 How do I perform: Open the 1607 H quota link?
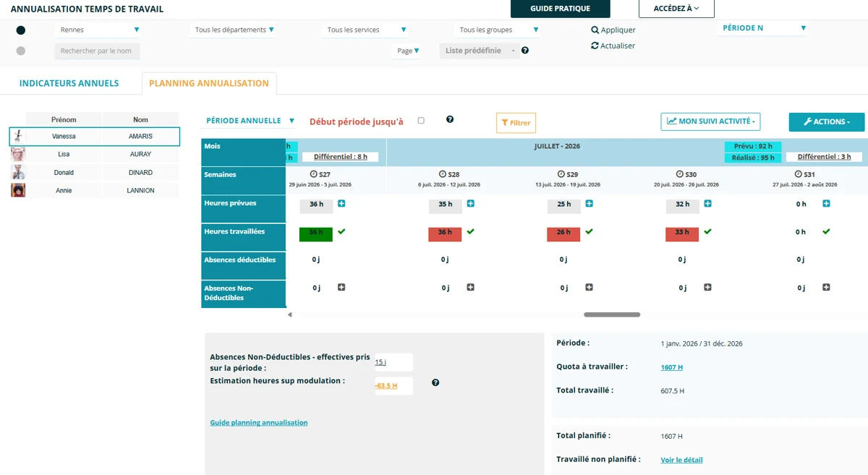(672, 367)
